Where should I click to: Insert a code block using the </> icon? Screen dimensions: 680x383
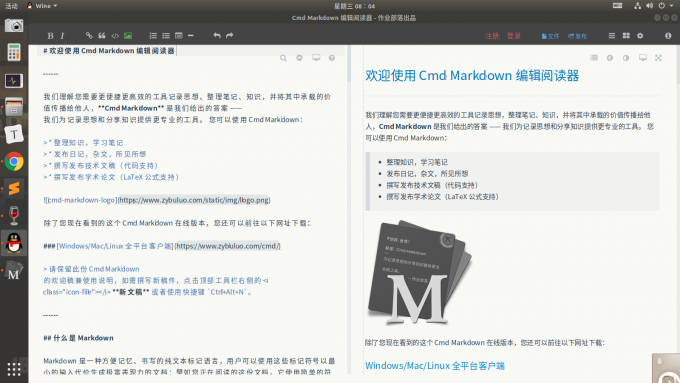coord(115,36)
